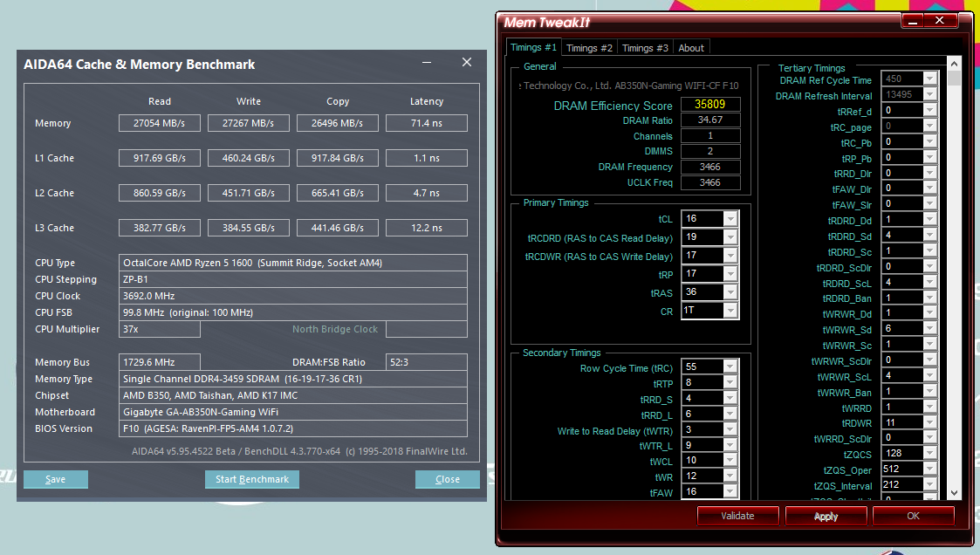Image resolution: width=980 pixels, height=555 pixels.
Task: Click the L2 Cache Copy value 665.41 GB/s
Action: click(x=338, y=193)
